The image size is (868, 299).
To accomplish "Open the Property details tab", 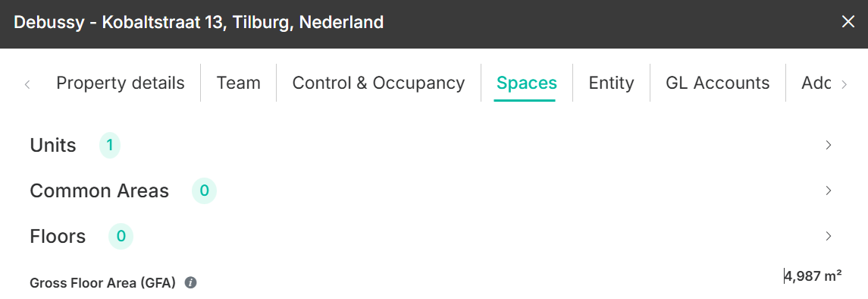I will (x=120, y=83).
